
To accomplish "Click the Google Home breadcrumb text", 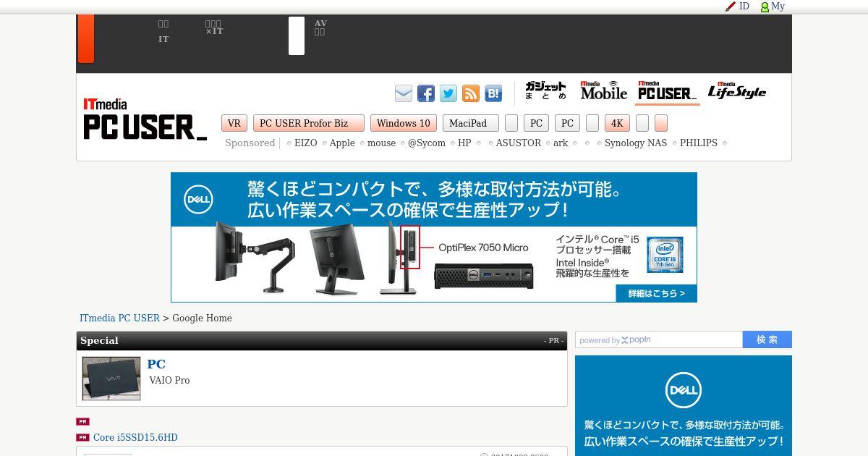I will click(x=203, y=318).
